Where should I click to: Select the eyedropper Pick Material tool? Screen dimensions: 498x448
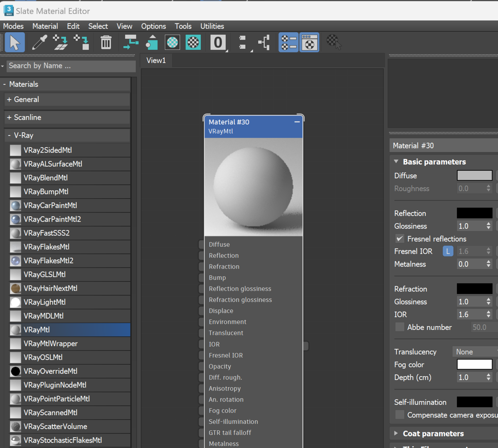tap(39, 42)
